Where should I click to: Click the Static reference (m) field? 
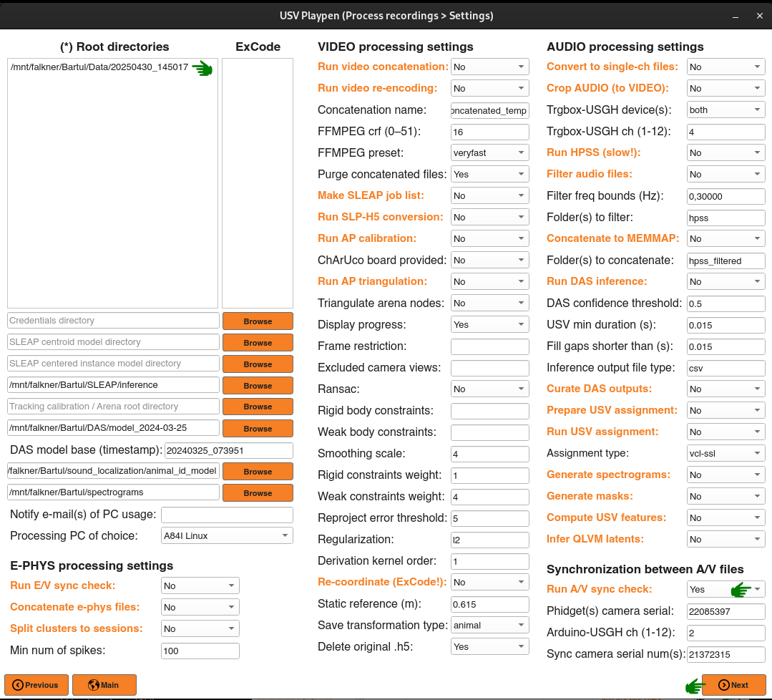click(490, 604)
